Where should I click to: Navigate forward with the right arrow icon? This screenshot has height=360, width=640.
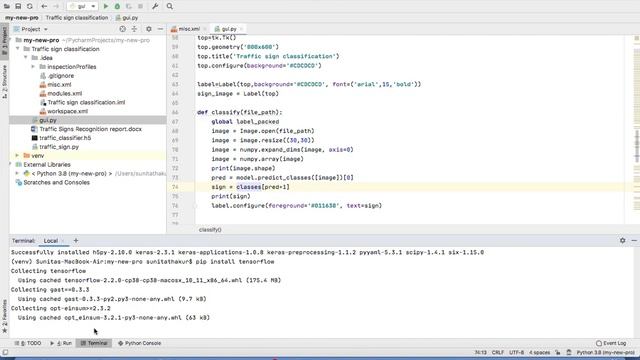point(56,6)
